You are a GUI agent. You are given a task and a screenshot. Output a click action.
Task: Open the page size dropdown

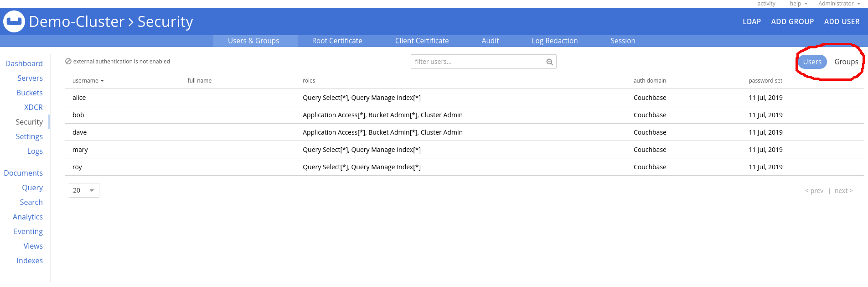point(84,190)
